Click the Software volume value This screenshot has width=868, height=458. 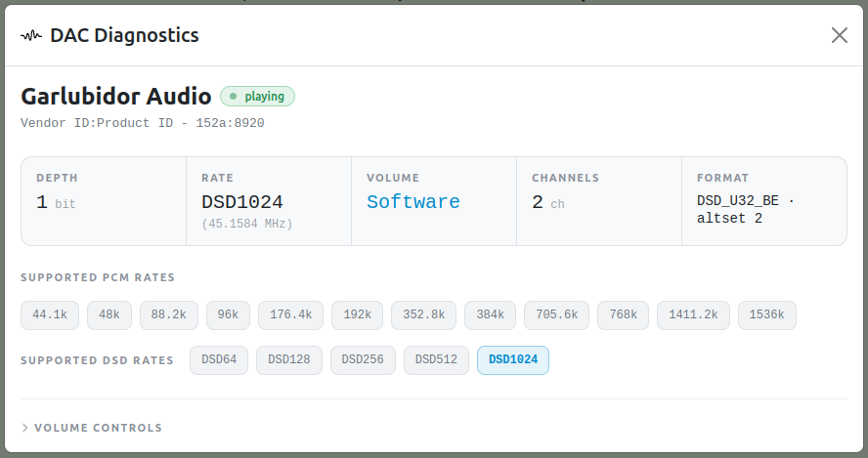point(412,202)
